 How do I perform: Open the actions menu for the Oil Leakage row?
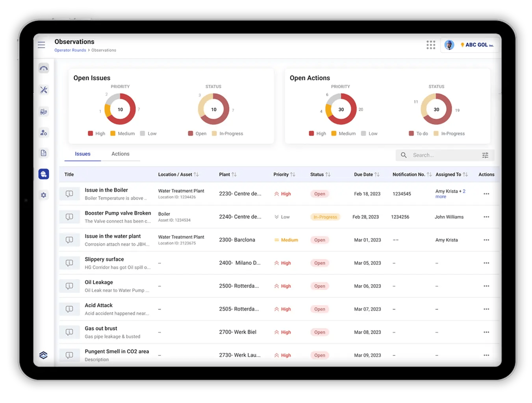tap(486, 286)
